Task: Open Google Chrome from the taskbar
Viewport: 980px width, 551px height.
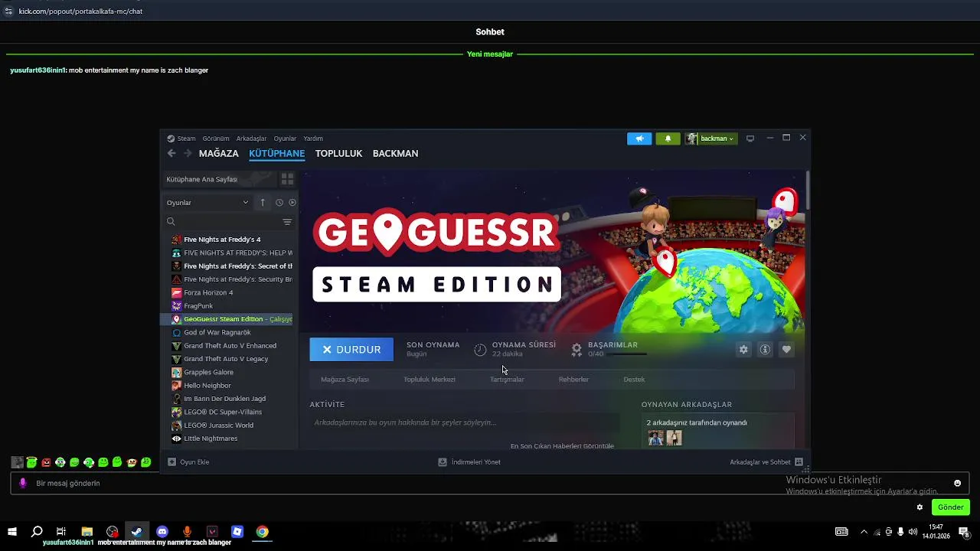Action: pyautogui.click(x=263, y=532)
